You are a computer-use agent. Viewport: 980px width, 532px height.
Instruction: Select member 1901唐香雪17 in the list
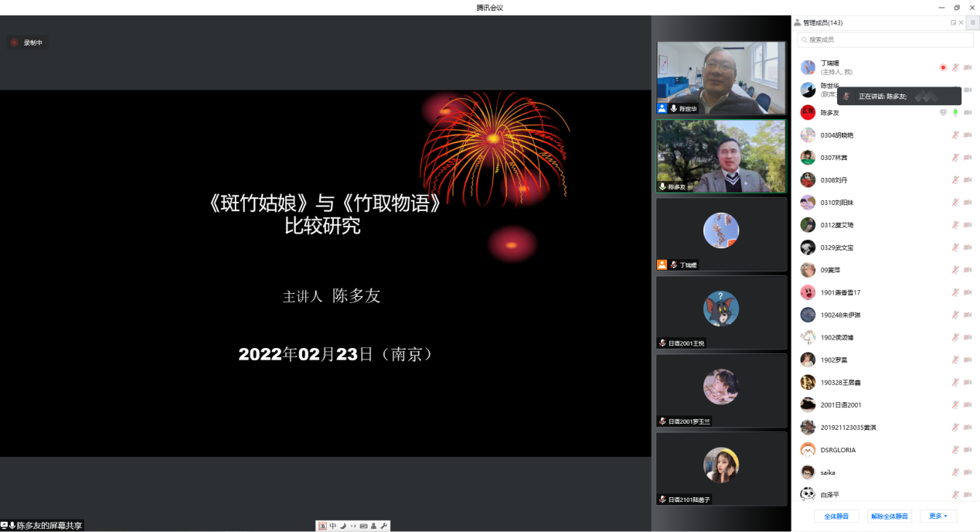click(840, 293)
